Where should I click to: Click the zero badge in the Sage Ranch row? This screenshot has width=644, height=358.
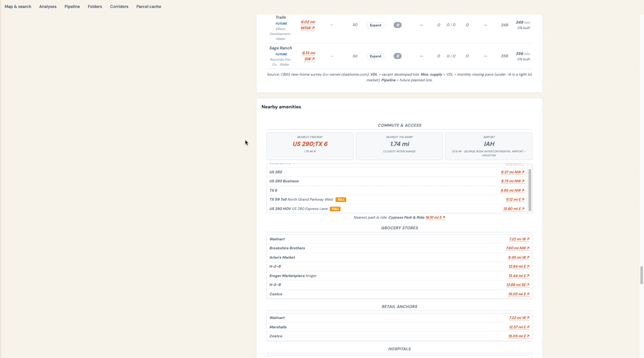tap(397, 56)
